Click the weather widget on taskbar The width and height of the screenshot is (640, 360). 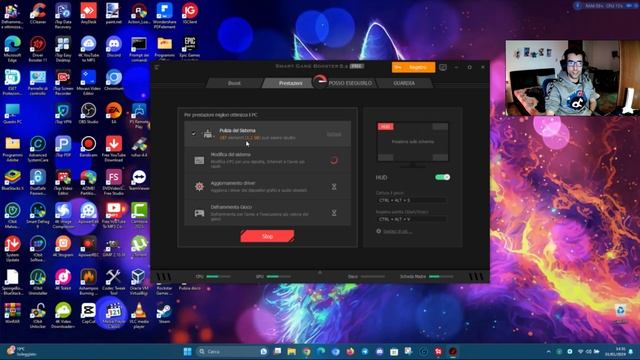21,351
